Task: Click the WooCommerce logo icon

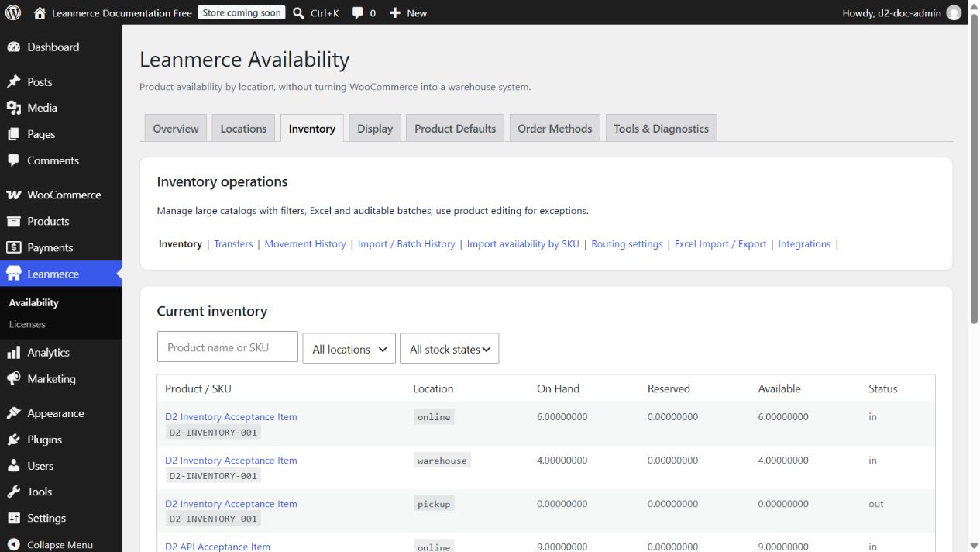Action: pos(13,195)
